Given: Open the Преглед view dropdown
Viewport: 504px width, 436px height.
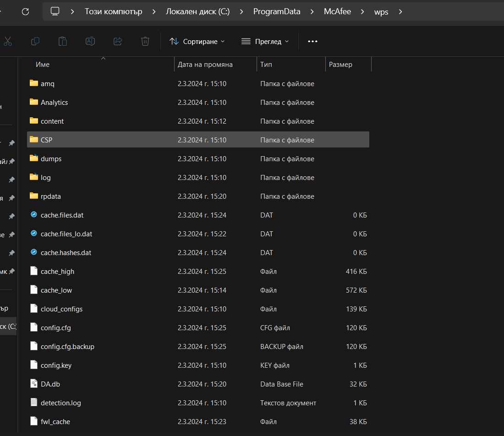Looking at the screenshot, I should pos(265,41).
